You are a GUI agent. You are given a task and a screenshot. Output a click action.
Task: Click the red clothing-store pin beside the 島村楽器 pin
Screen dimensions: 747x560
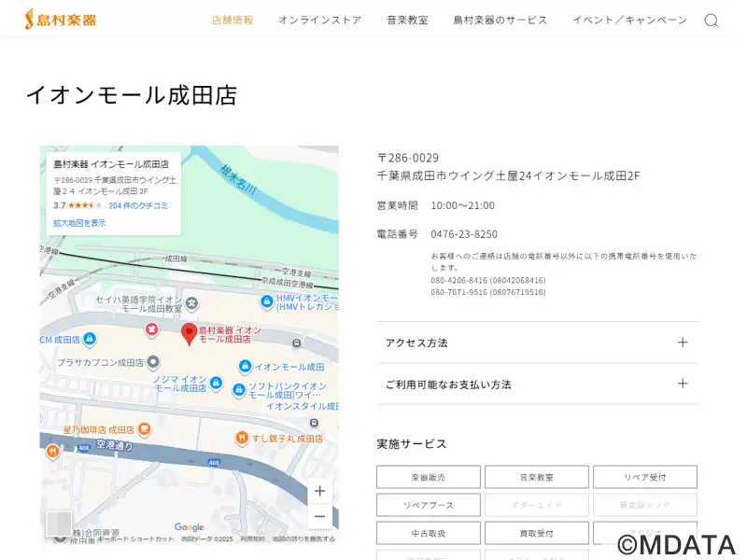click(x=151, y=329)
